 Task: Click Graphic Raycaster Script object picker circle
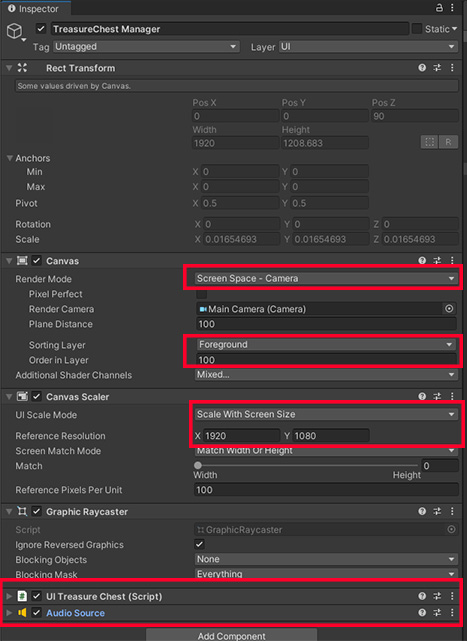pos(451,529)
